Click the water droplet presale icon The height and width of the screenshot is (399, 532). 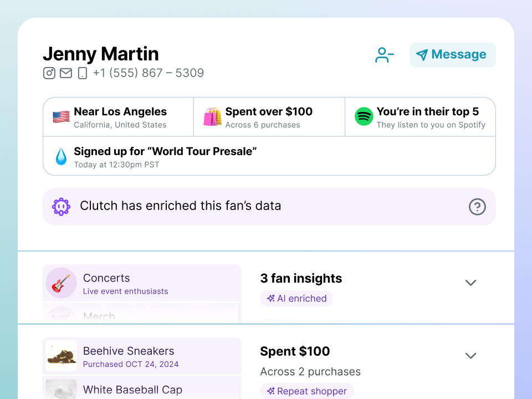click(x=61, y=157)
